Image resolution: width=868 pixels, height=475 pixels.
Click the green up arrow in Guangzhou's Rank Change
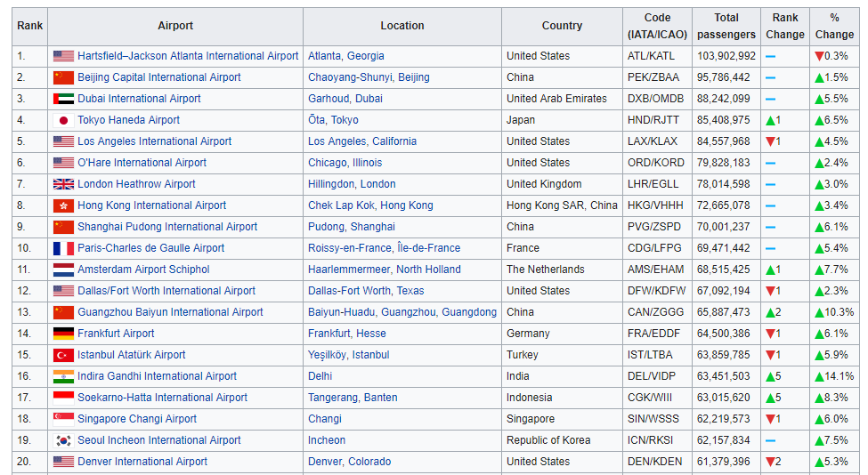pos(770,312)
